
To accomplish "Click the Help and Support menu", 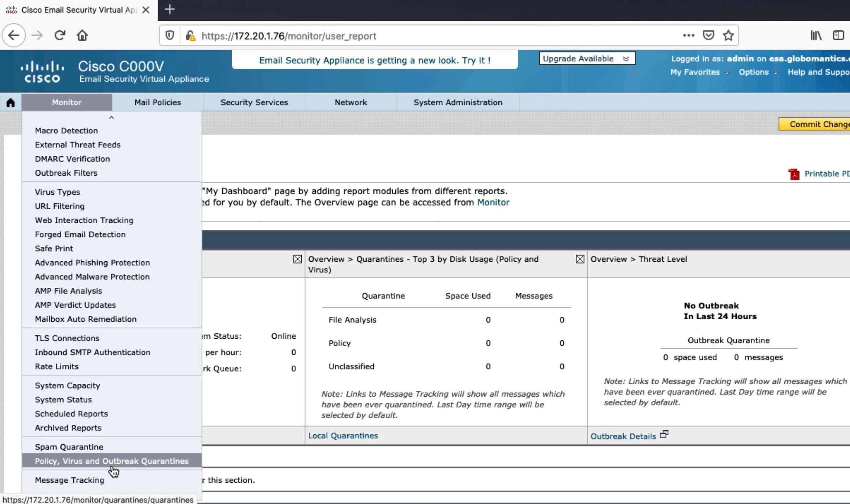I will click(x=818, y=72).
